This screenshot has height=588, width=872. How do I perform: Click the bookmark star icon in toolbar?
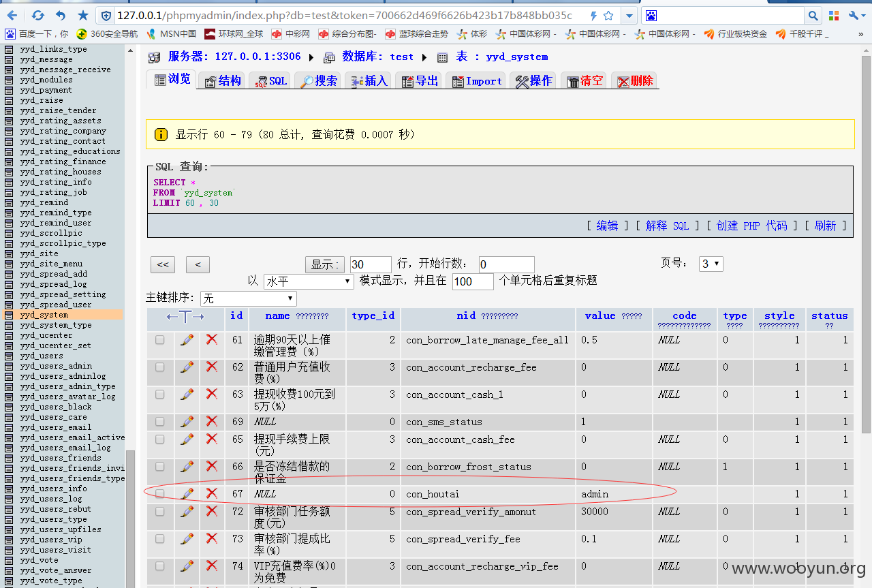tap(83, 15)
